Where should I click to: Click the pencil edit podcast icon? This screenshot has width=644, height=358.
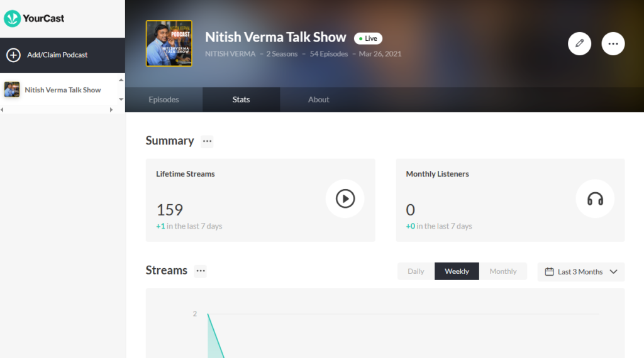coord(579,43)
